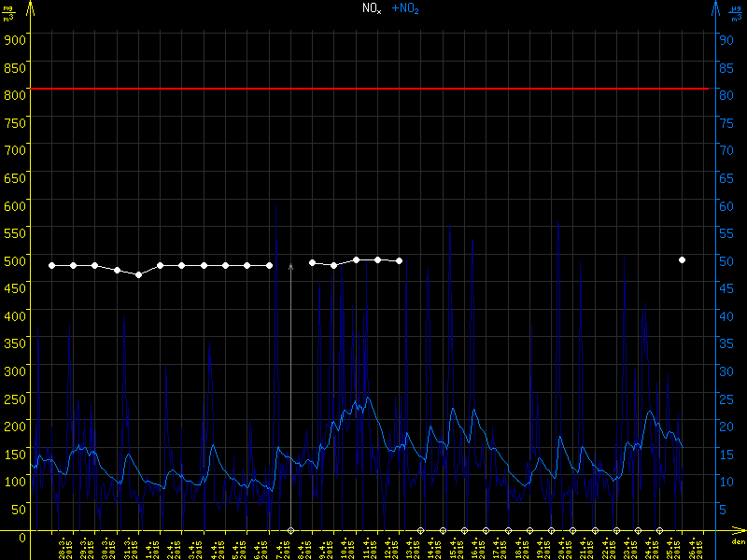Image resolution: width=747 pixels, height=560 pixels.
Task: Click the blue µg/m3 unit label top-right
Action: 736,11
